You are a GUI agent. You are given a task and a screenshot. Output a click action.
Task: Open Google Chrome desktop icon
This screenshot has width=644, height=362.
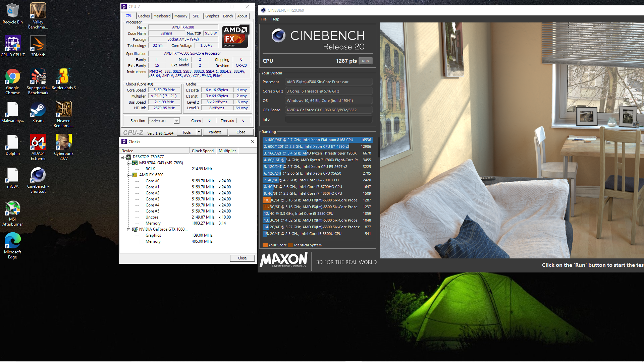pos(12,81)
